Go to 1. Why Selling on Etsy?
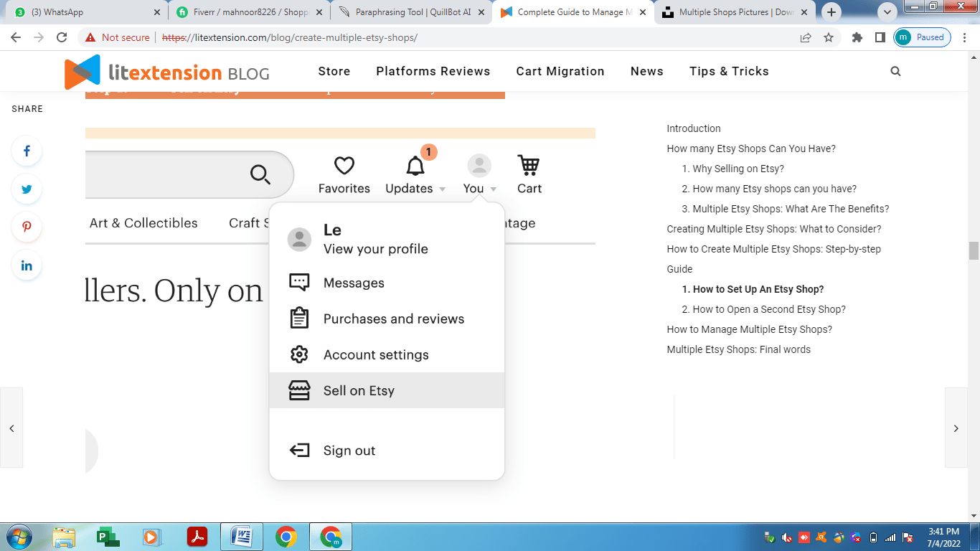The height and width of the screenshot is (551, 980). point(733,169)
